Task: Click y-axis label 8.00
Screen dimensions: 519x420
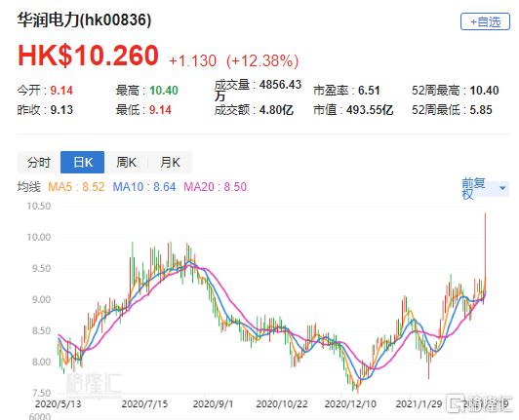Action: [41, 362]
